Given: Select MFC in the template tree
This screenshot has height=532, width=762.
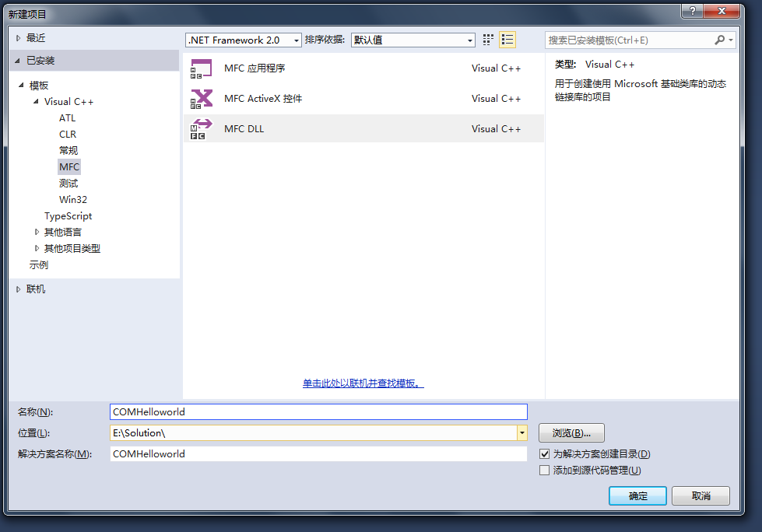Looking at the screenshot, I should pyautogui.click(x=69, y=167).
